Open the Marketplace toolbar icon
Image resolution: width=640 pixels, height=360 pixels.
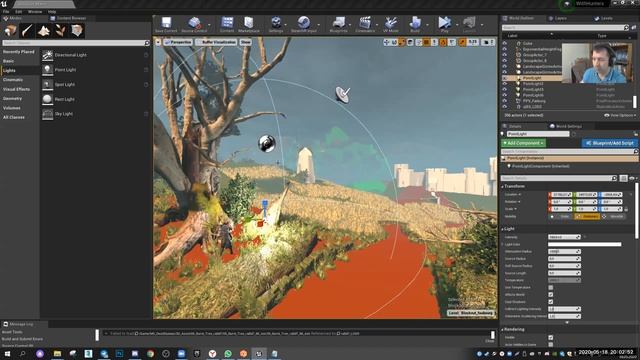[249, 22]
